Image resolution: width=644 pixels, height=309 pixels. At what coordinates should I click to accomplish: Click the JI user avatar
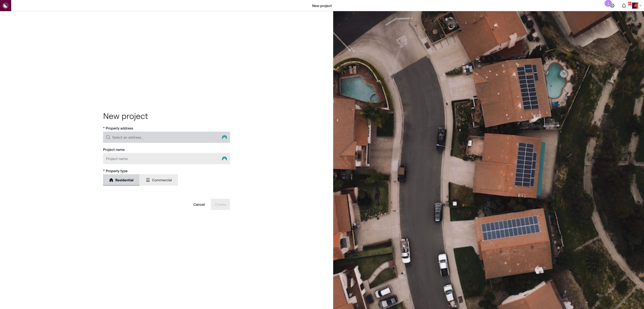pos(635,5)
